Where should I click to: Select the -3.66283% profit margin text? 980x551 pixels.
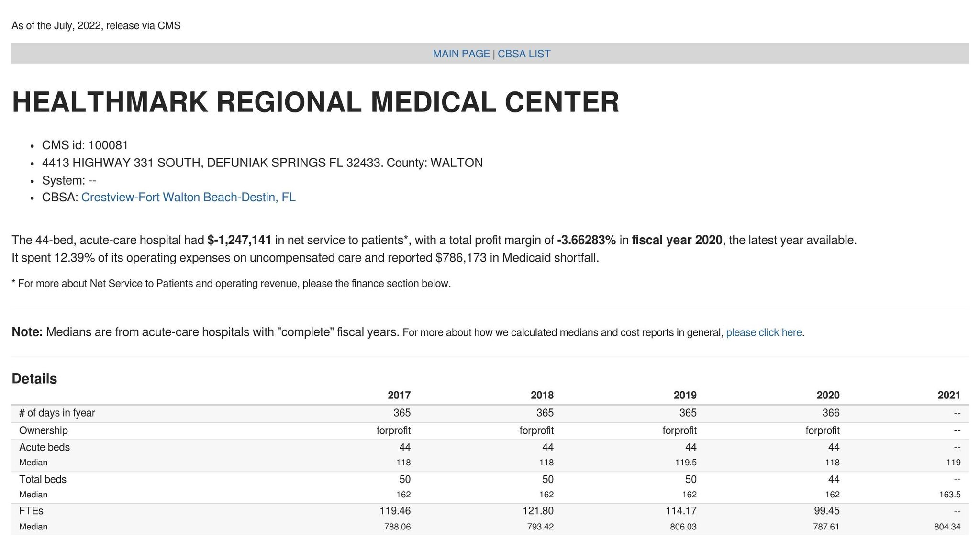click(x=586, y=240)
